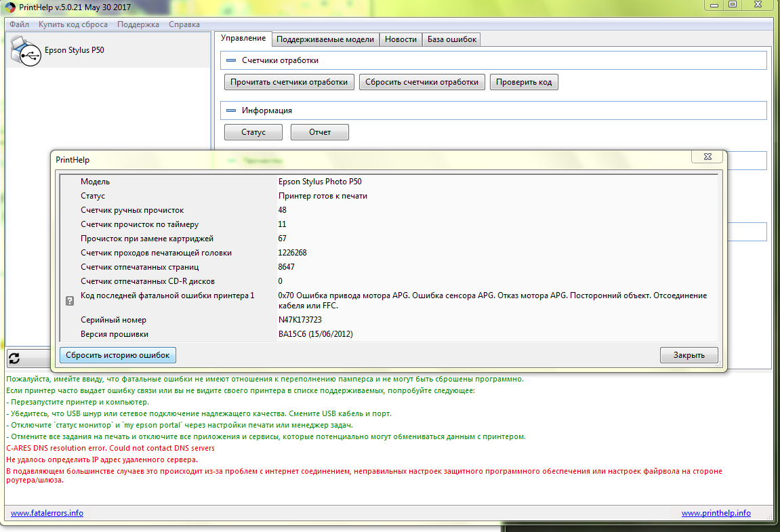The height and width of the screenshot is (532, 780).
Task: Click the Модель row label
Action: tap(95, 182)
